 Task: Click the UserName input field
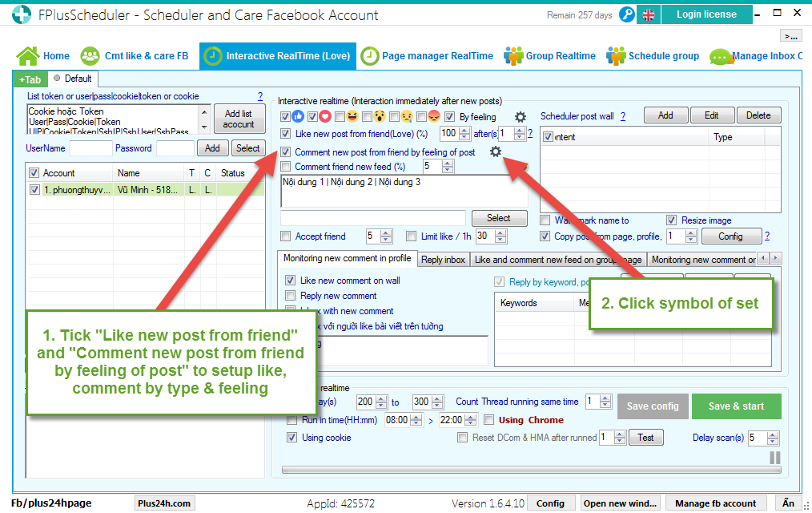(x=90, y=148)
